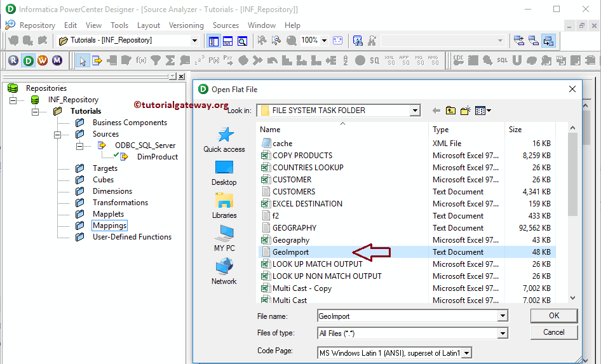Collapse the INF_Repository tree node
The width and height of the screenshot is (601, 364).
click(x=13, y=100)
